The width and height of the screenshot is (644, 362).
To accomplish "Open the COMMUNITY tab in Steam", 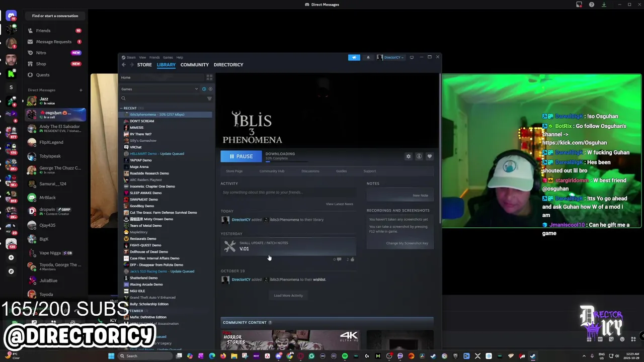I will (x=195, y=64).
